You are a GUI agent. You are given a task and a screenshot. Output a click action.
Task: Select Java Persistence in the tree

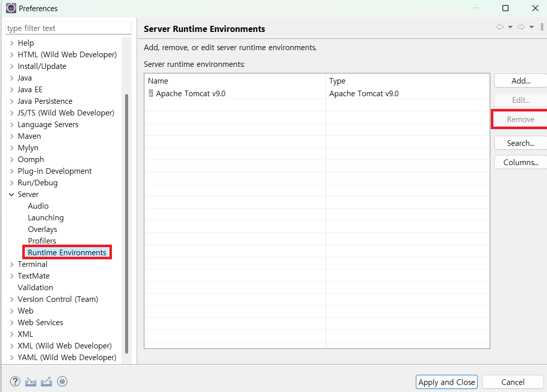(45, 101)
